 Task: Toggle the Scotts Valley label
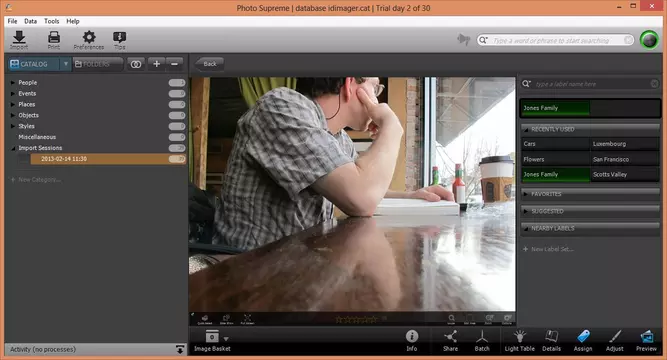[x=624, y=174]
